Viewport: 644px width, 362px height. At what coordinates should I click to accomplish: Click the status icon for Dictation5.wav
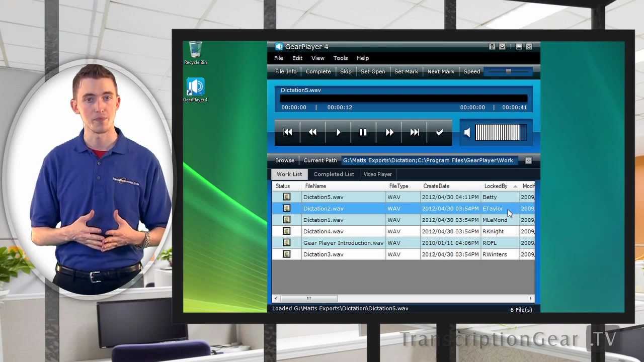[x=287, y=197]
